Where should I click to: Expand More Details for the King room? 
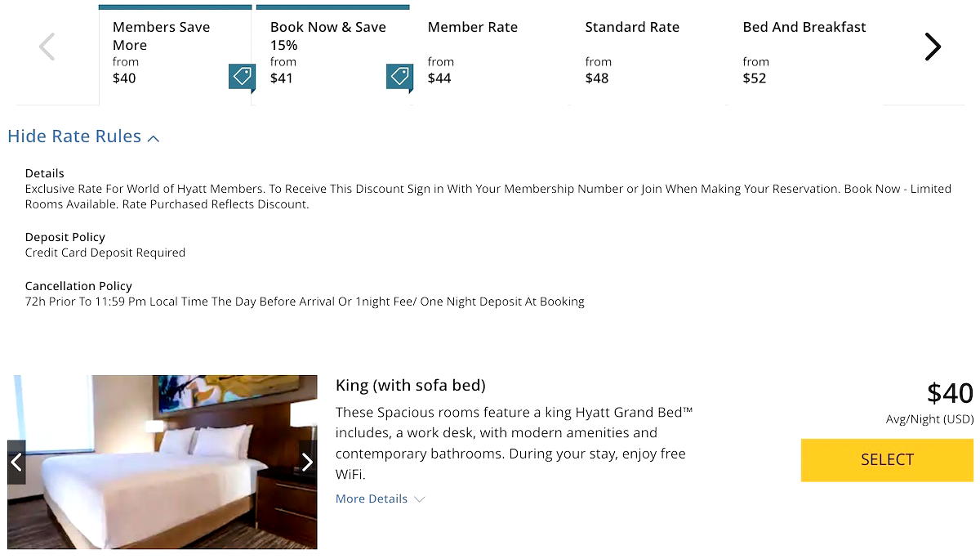[372, 499]
